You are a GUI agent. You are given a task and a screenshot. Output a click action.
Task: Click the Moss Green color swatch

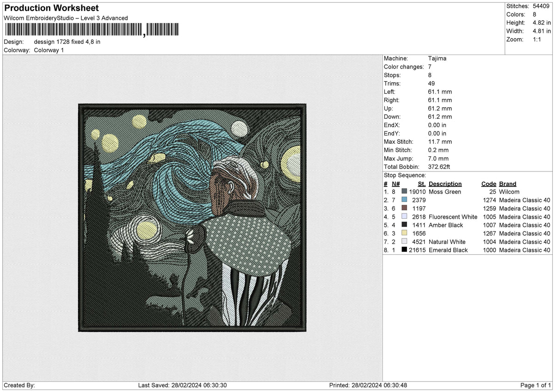(404, 192)
